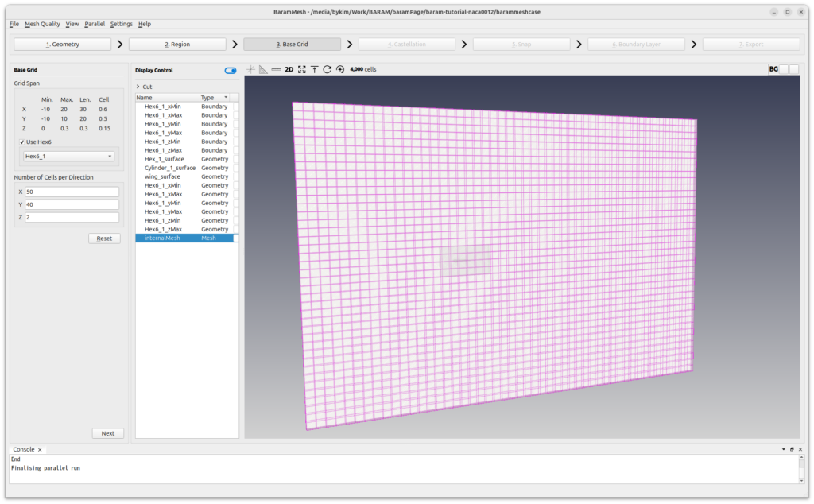Open the File menu
This screenshot has width=814, height=504.
14,24
